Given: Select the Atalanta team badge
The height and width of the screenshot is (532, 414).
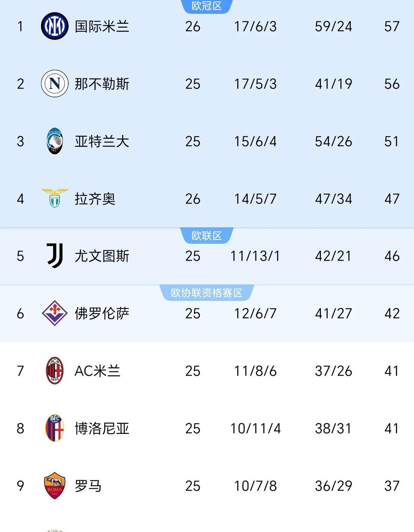Looking at the screenshot, I should 54,141.
